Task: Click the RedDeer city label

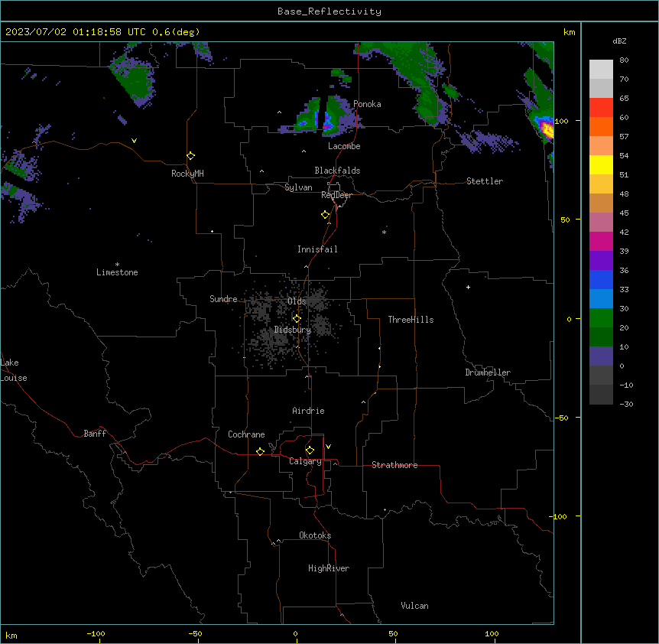Action: tap(336, 195)
